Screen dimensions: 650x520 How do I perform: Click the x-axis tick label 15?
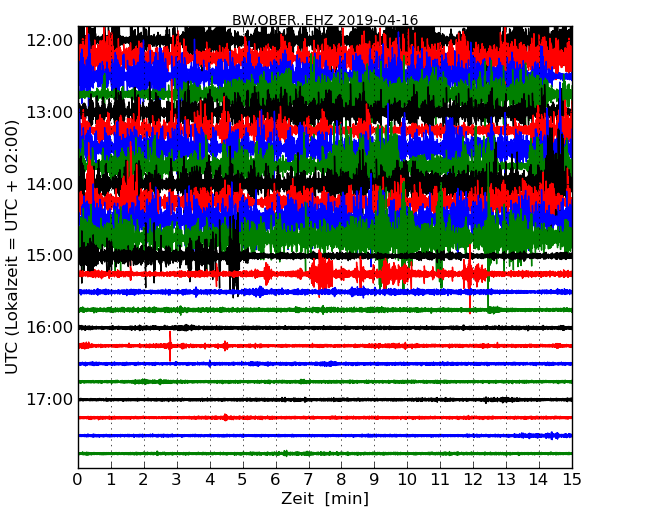click(572, 480)
